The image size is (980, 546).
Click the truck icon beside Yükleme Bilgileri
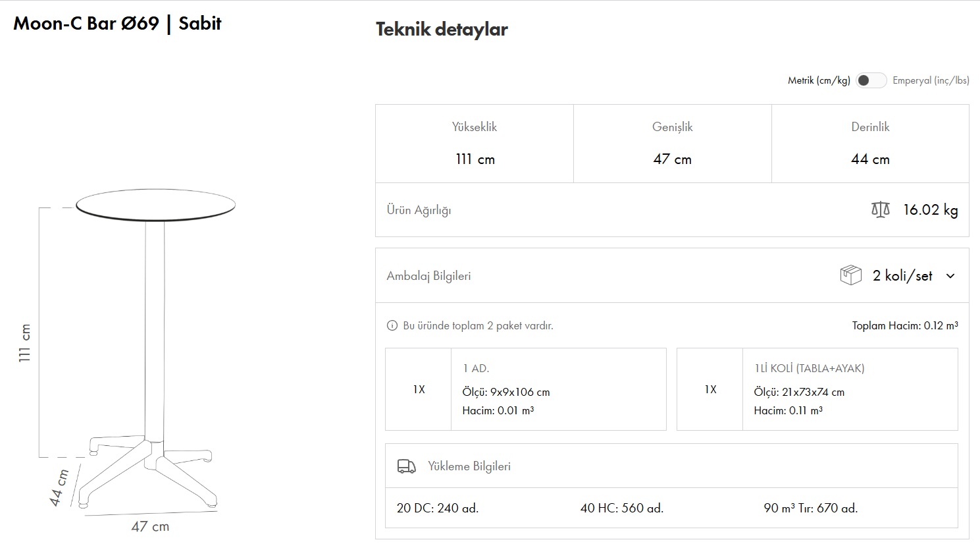406,466
